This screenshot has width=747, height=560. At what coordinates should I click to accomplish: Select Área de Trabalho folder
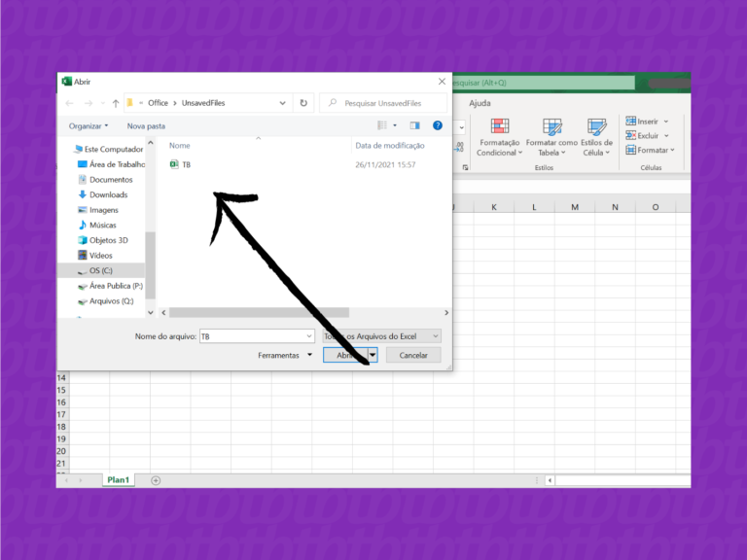pos(117,164)
